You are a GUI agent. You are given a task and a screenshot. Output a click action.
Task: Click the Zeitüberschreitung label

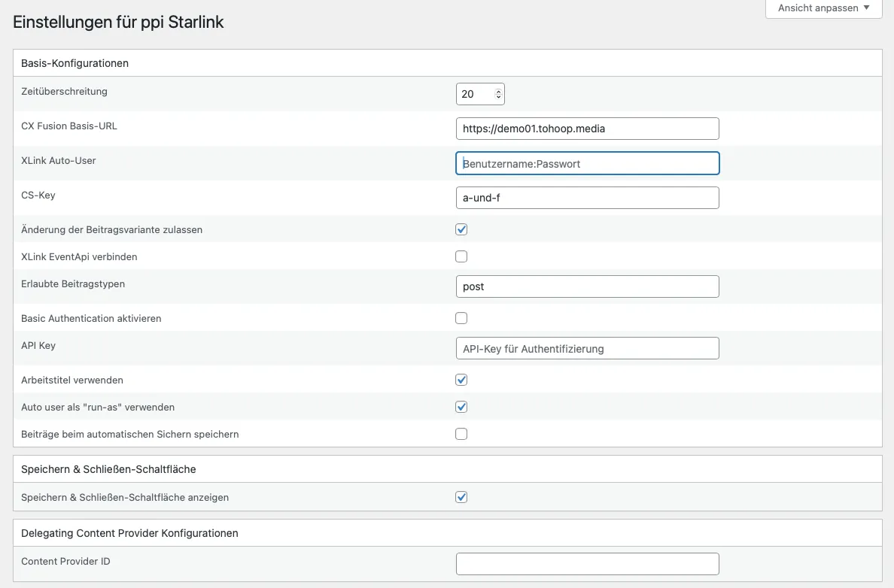pyautogui.click(x=64, y=91)
